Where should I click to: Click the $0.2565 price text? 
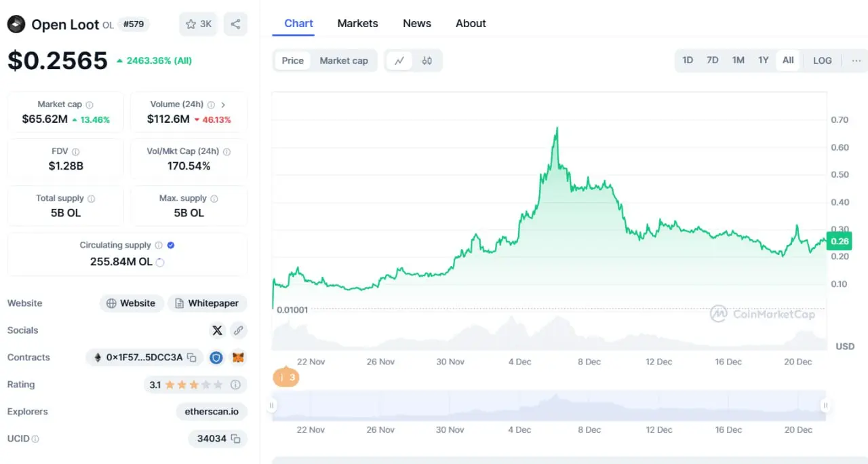(58, 60)
